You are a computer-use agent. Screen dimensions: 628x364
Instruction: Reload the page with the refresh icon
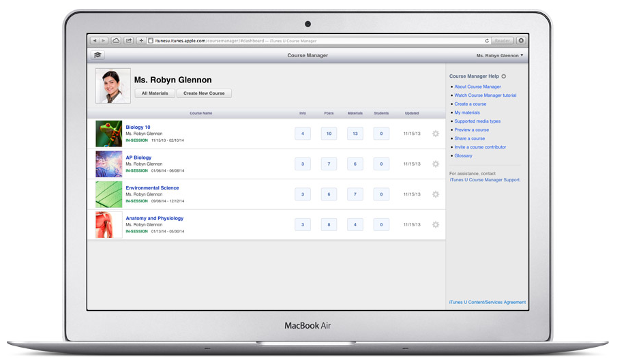pos(487,41)
